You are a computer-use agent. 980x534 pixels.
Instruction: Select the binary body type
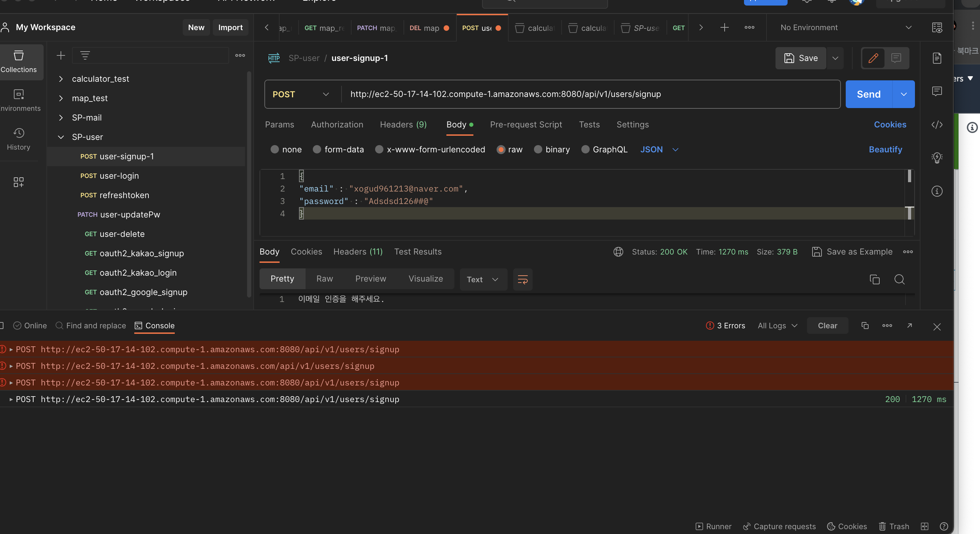(538, 150)
